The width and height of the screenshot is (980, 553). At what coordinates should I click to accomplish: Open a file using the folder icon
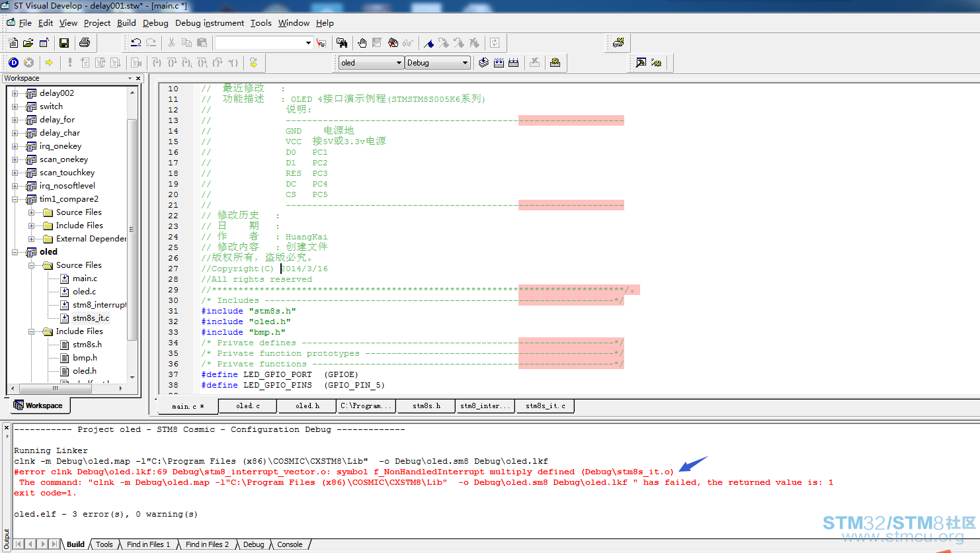click(28, 43)
